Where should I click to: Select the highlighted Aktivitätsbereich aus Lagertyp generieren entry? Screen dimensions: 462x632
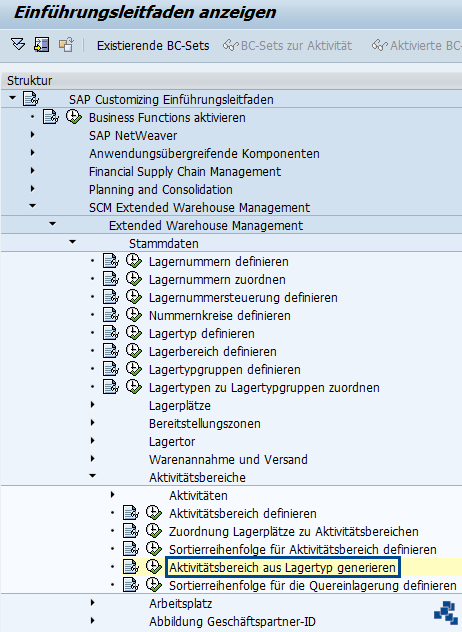point(283,568)
